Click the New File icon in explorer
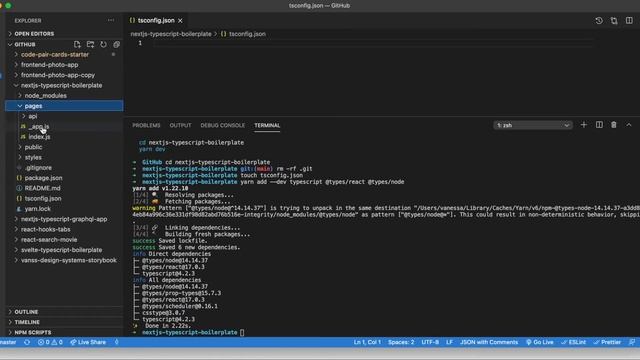 point(77,44)
